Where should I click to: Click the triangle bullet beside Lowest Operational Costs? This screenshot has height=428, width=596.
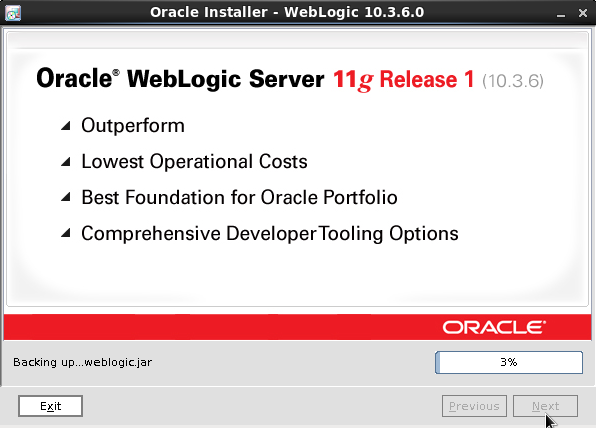coord(66,162)
